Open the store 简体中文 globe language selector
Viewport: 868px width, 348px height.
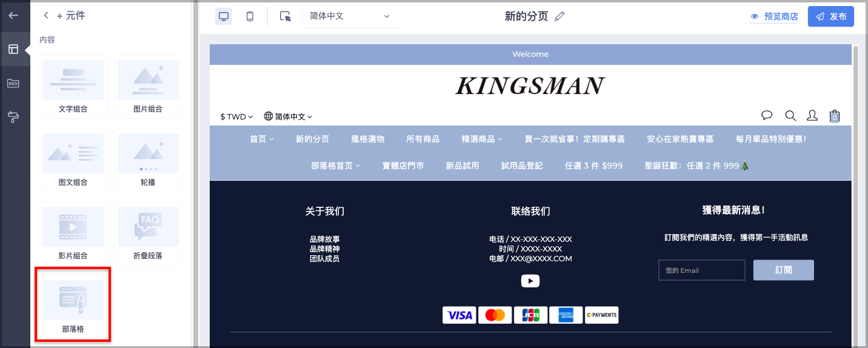[288, 116]
